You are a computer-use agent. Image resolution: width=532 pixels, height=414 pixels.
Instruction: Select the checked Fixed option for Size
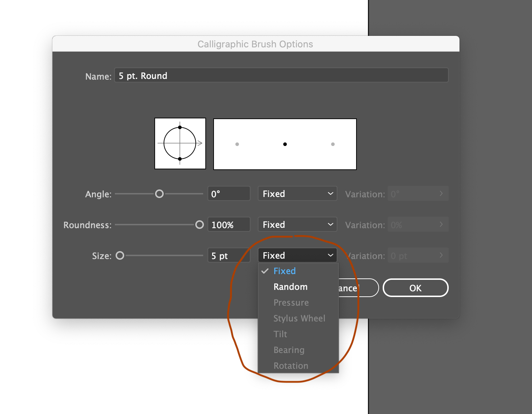(x=285, y=271)
